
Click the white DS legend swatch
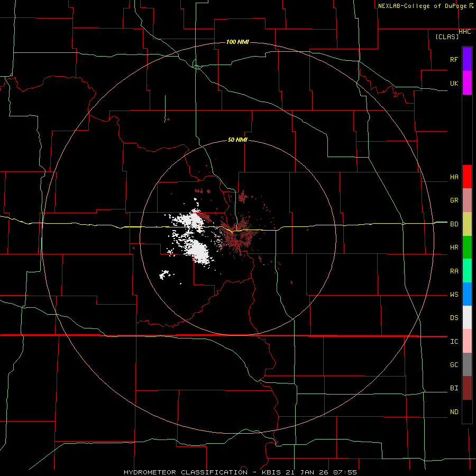[x=467, y=317]
